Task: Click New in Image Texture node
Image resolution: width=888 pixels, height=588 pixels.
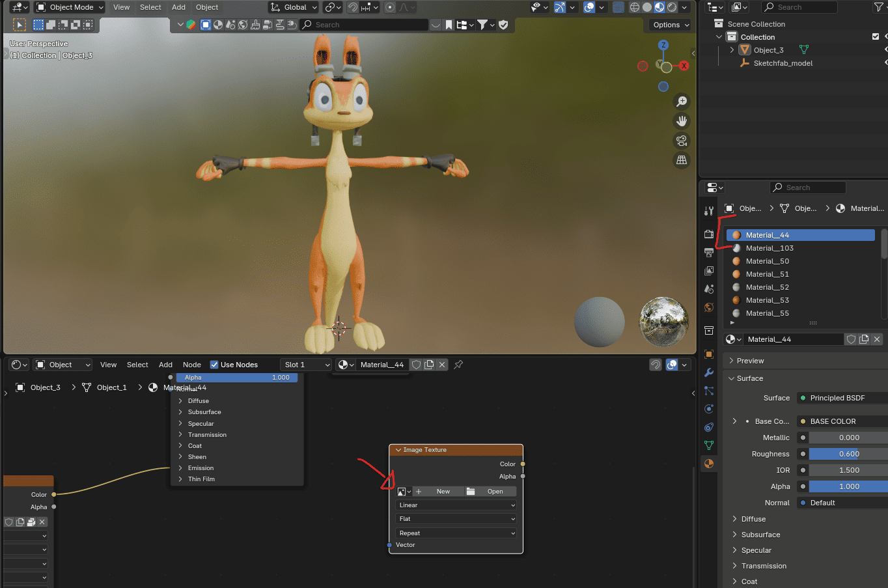Action: pyautogui.click(x=438, y=492)
